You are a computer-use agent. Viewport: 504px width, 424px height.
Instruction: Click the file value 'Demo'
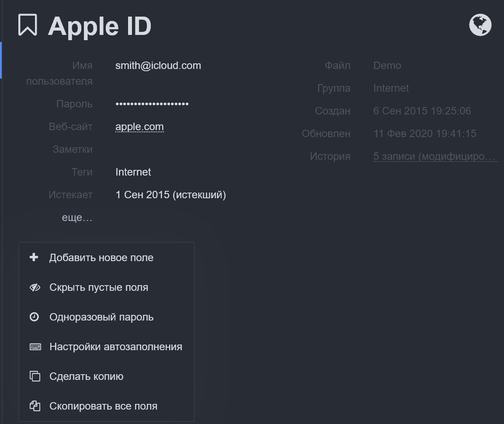click(387, 65)
